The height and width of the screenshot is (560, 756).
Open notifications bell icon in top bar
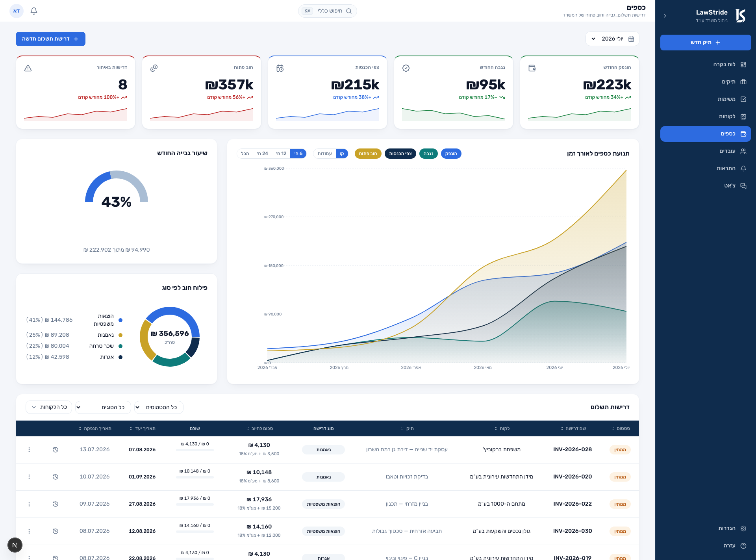[x=34, y=11]
